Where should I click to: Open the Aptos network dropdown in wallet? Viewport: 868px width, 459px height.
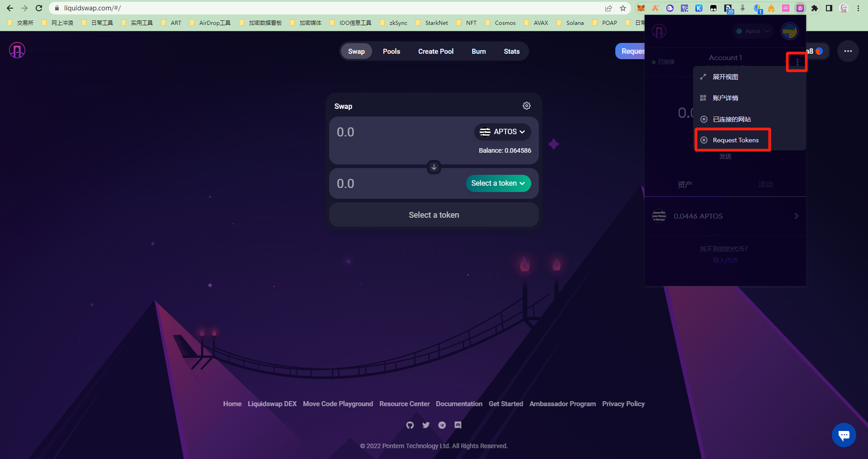point(753,31)
